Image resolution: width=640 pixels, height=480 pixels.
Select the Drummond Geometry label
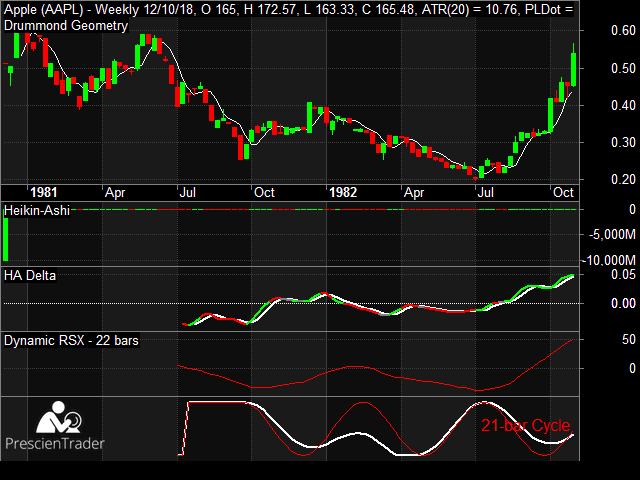pos(66,26)
